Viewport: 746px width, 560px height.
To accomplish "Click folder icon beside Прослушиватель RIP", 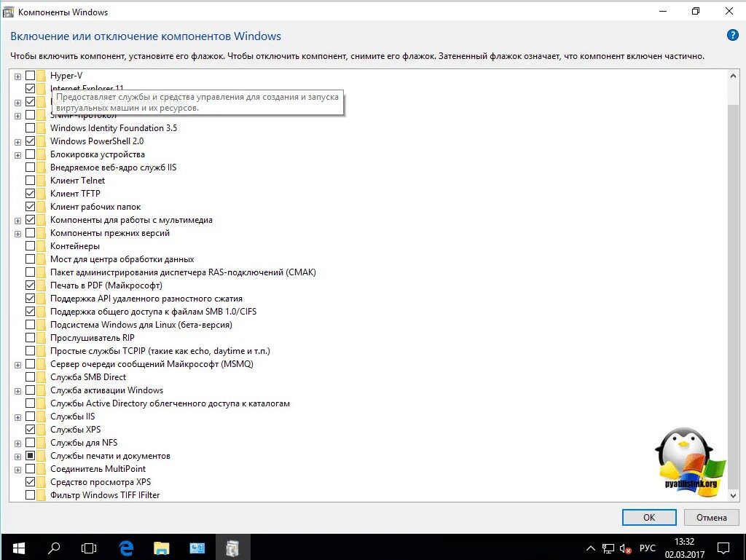I will (x=41, y=337).
